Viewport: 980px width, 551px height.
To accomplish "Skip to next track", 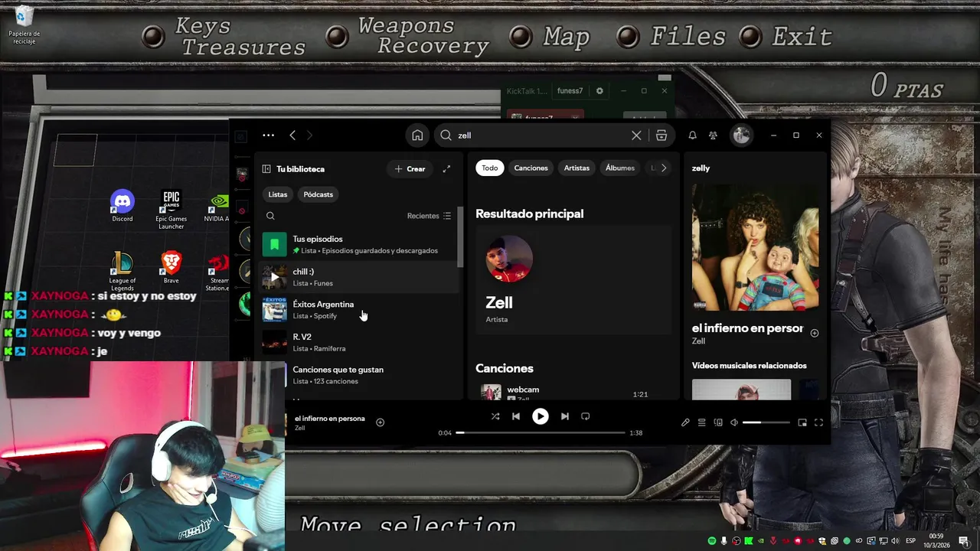I will pyautogui.click(x=564, y=416).
